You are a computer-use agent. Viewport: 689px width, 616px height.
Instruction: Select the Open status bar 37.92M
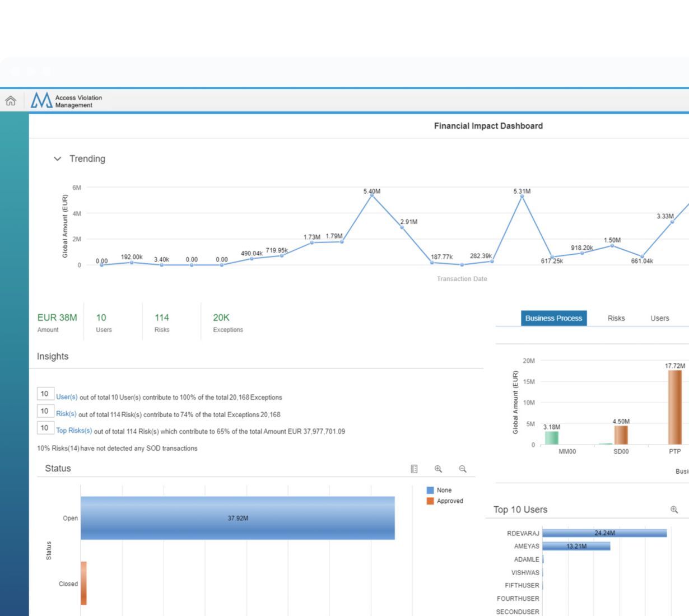[238, 518]
